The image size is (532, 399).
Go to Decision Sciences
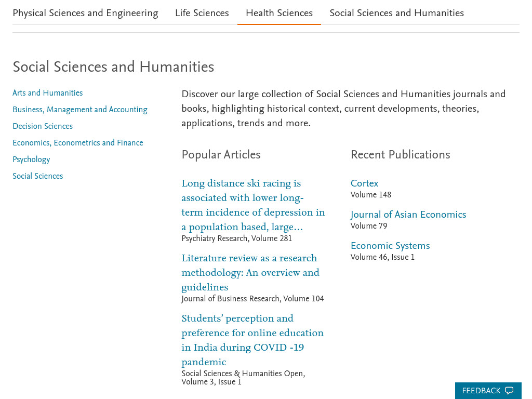43,126
